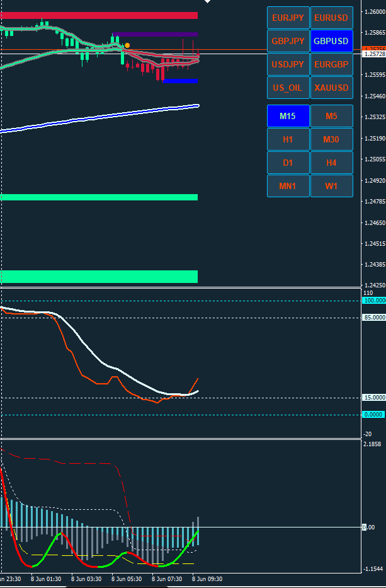Image resolution: width=386 pixels, height=588 pixels.
Task: Select the small blue support bar
Action: tap(180, 81)
